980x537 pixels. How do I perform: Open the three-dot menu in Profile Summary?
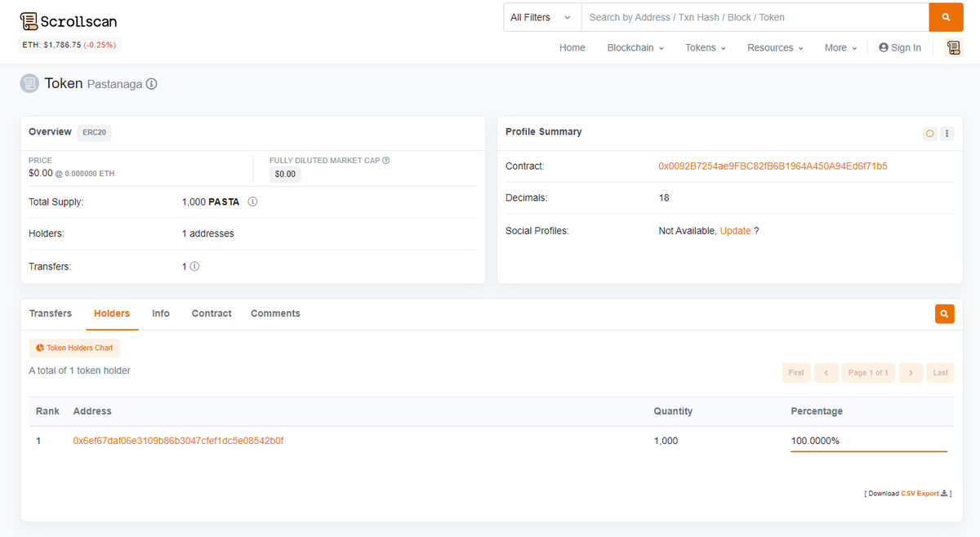tap(947, 133)
